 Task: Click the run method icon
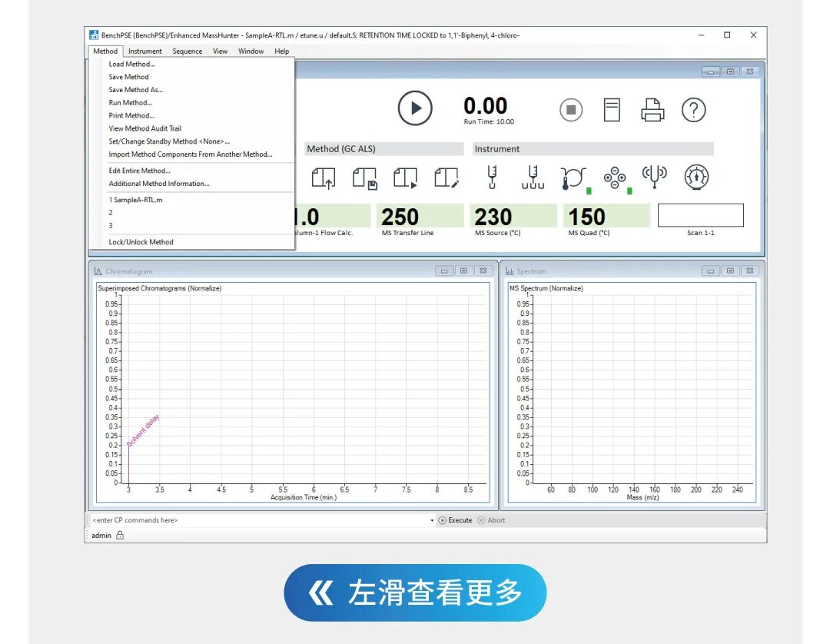pos(405,178)
